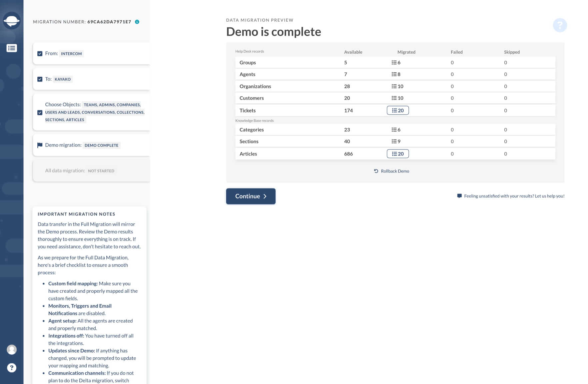This screenshot has height=384, width=588.
Task: Click Feeling unsatisfied with your results link
Action: point(514,196)
